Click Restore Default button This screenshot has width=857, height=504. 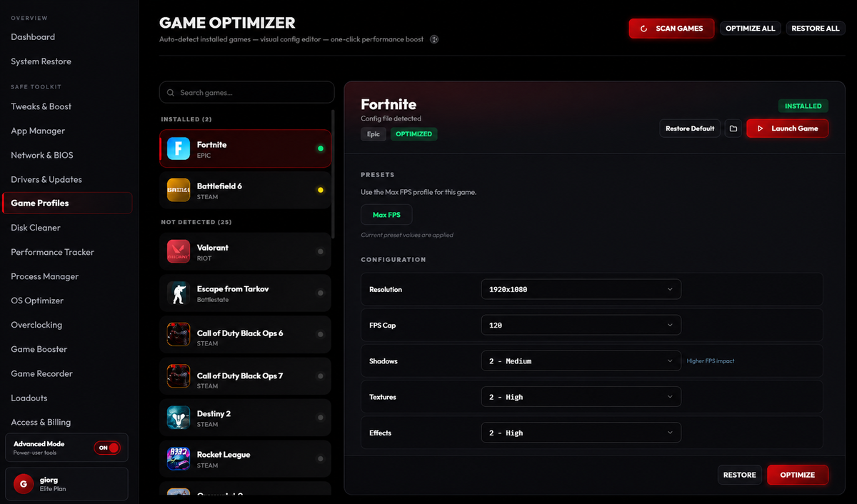(690, 128)
